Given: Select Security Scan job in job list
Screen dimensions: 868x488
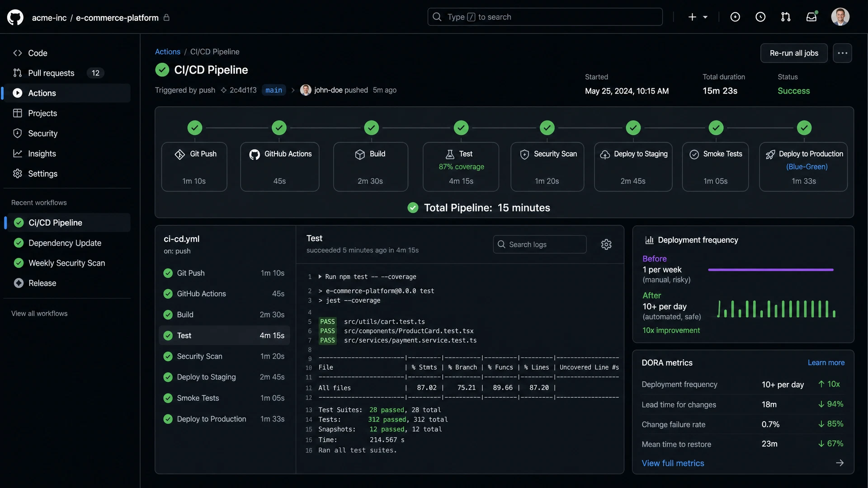Looking at the screenshot, I should (x=224, y=356).
